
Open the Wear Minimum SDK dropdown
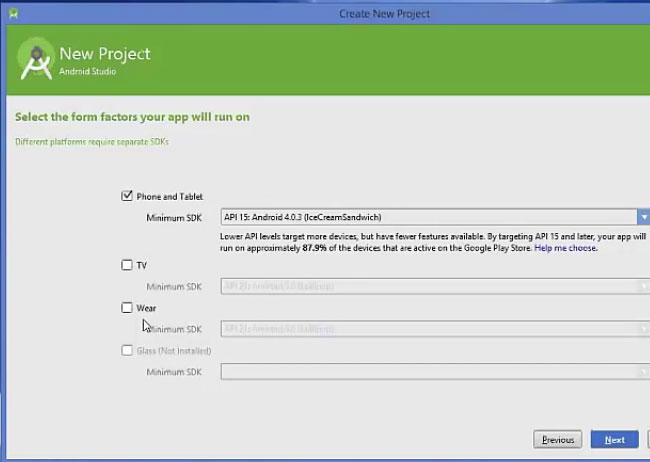(x=435, y=329)
